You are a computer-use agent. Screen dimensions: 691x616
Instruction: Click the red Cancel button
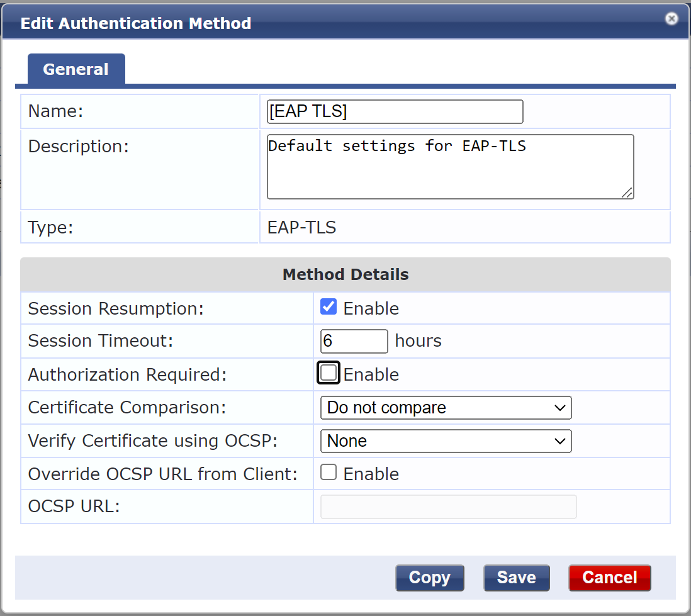coord(609,578)
